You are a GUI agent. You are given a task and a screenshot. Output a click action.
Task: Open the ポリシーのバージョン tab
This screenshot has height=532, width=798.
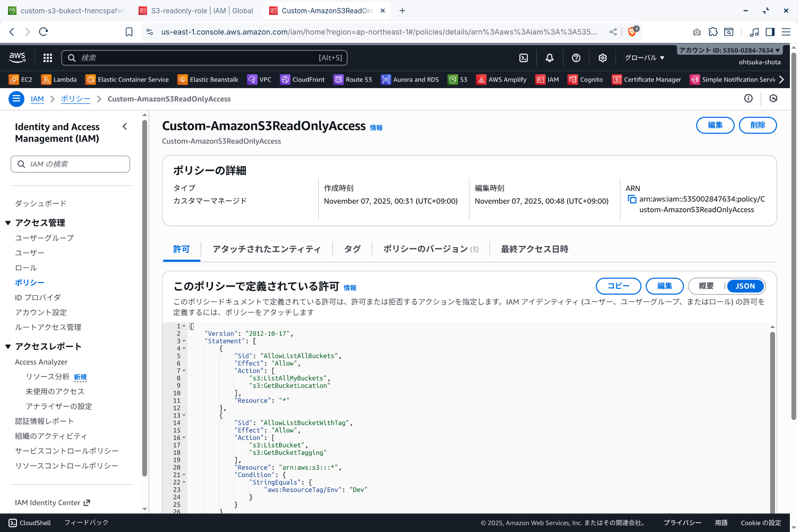click(430, 249)
